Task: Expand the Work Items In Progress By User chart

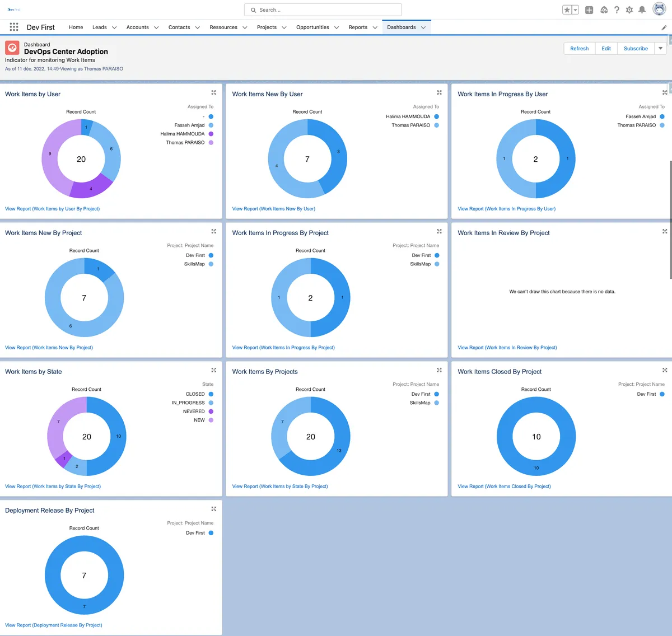Action: click(665, 92)
